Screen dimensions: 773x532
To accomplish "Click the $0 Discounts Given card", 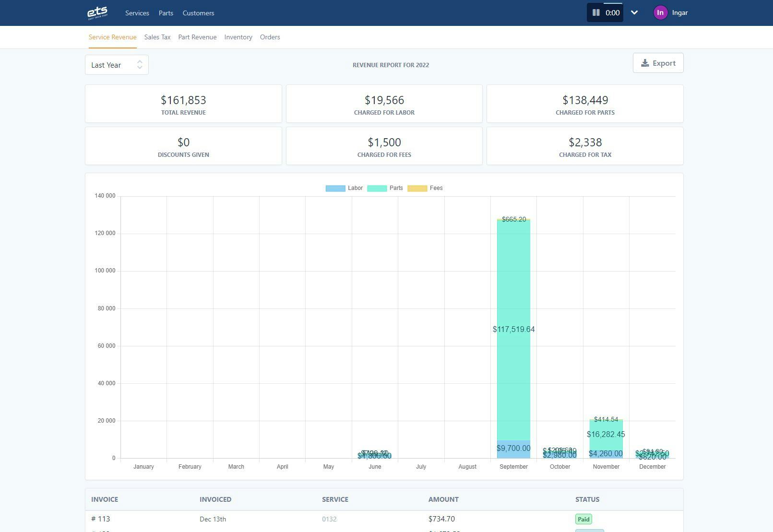I will [183, 146].
